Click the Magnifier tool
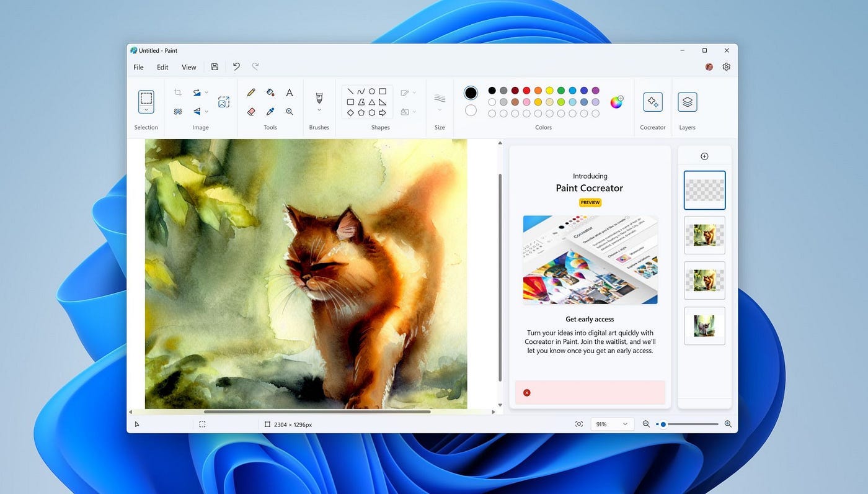This screenshot has width=868, height=494. point(289,112)
